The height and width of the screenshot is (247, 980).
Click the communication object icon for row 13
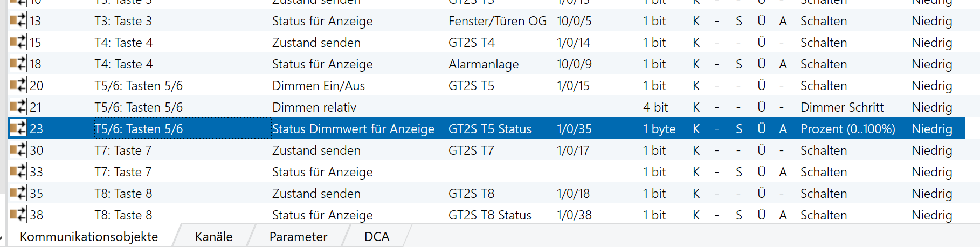tap(18, 21)
